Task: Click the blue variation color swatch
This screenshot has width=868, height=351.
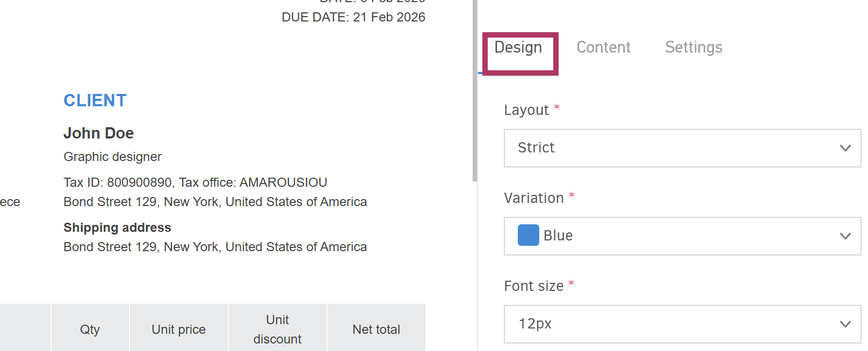Action: click(x=528, y=236)
